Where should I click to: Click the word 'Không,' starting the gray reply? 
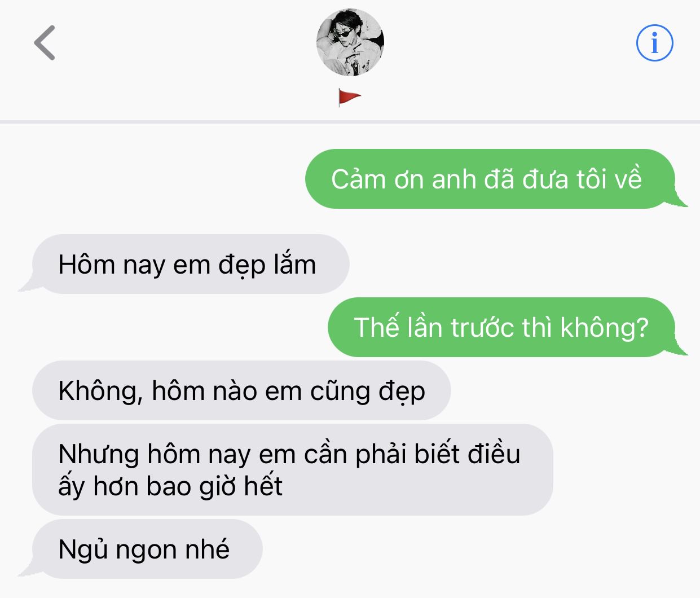coord(100,392)
